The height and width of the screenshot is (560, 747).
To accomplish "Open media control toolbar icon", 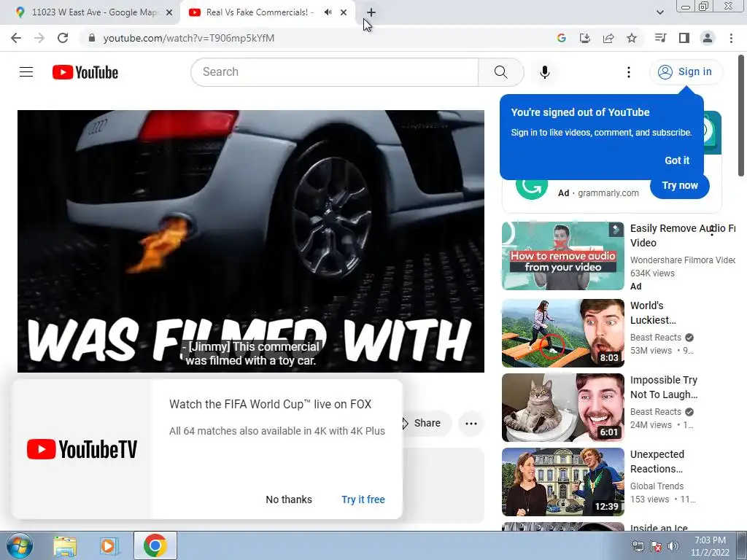I will 660,38.
